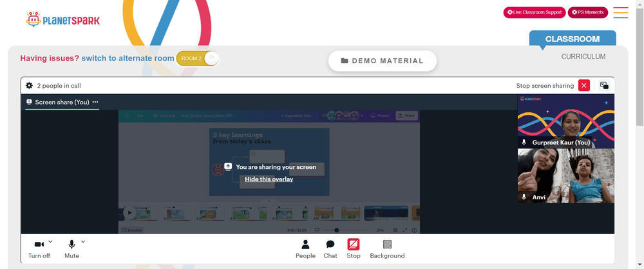Switch to the CURRICULUM tab

coord(583,57)
